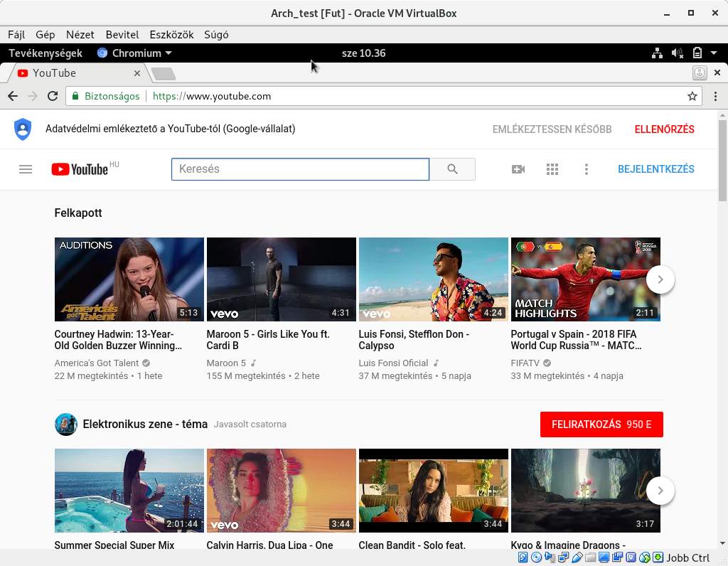Click the privacy shield icon

pos(23,129)
